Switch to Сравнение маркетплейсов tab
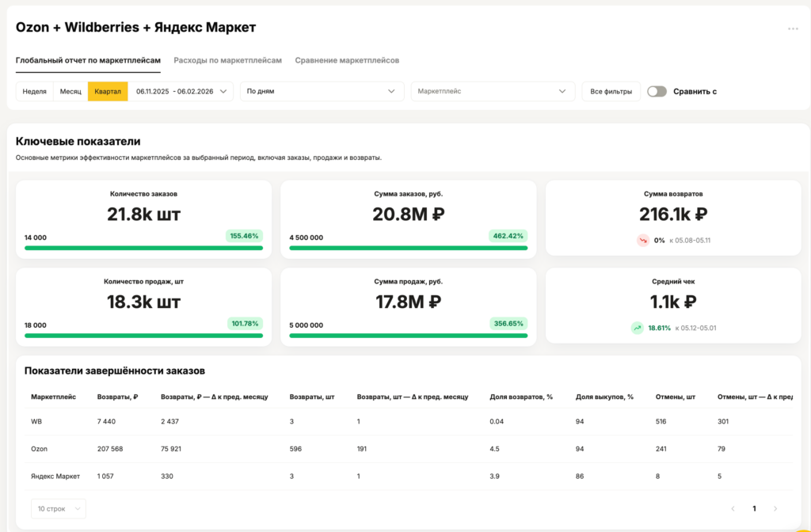This screenshot has width=811, height=532. click(x=347, y=60)
